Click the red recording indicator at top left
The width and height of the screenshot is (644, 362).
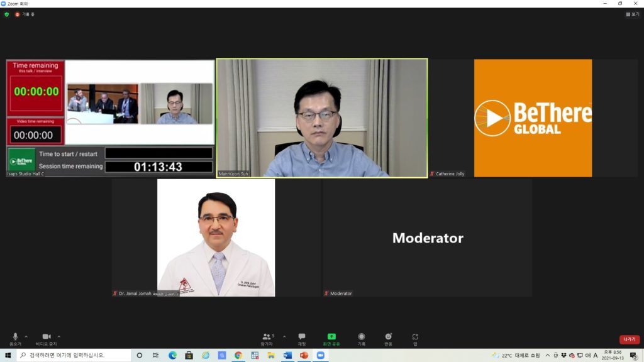click(18, 14)
